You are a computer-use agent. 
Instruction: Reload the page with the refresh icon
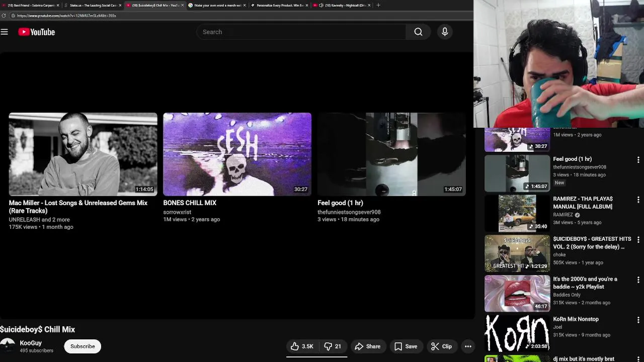(4, 16)
